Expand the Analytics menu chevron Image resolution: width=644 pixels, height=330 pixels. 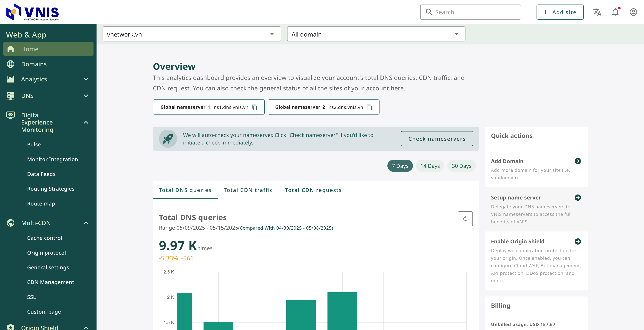86,79
